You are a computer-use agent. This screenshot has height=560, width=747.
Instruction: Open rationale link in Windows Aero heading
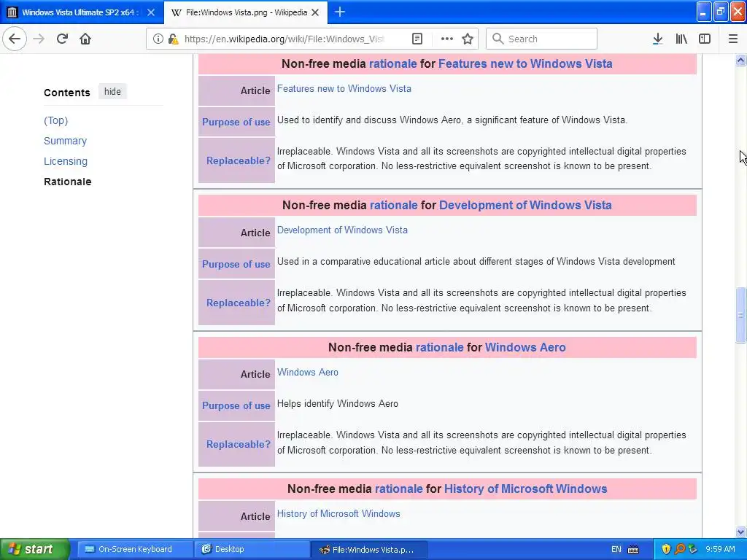pyautogui.click(x=439, y=347)
